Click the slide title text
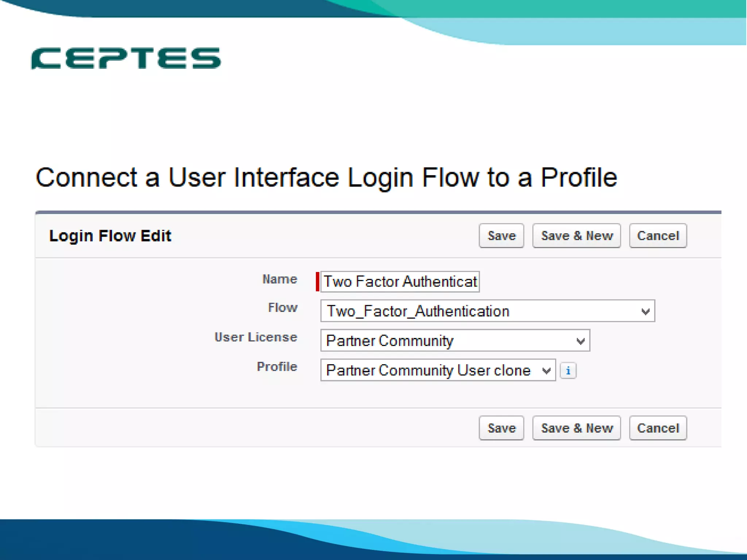 [x=326, y=178]
